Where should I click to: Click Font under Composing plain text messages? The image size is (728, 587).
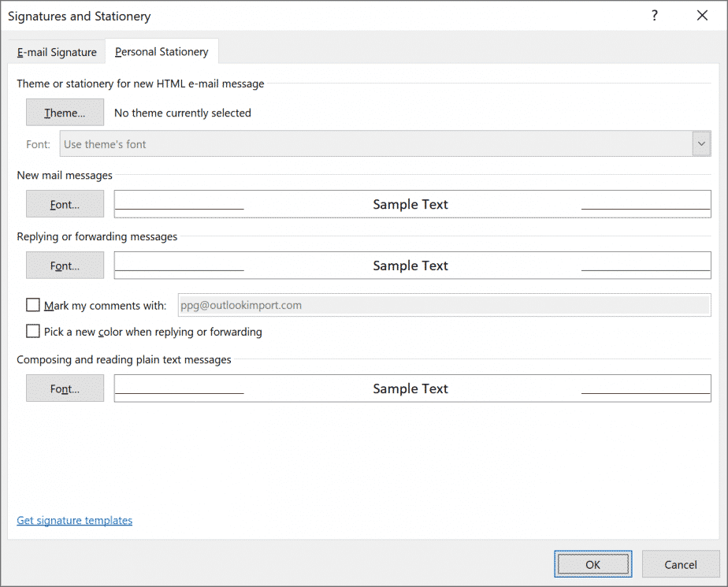coord(65,388)
